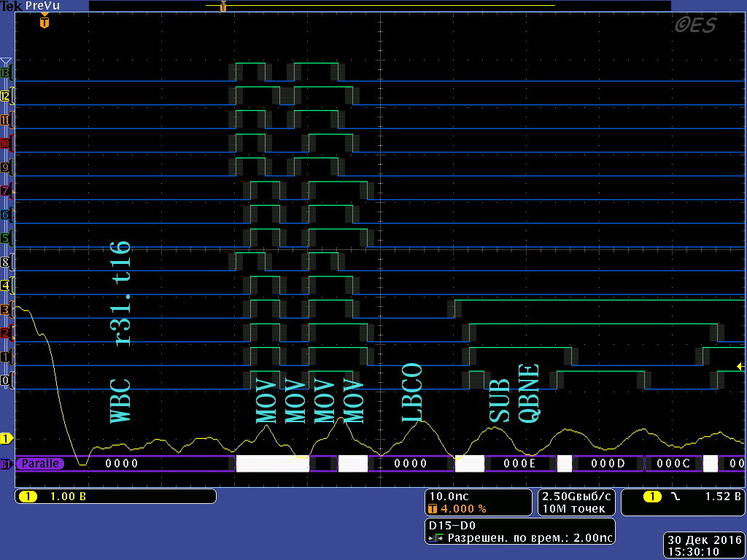The height and width of the screenshot is (560, 747).
Task: Select the D3 digital channel label
Action: click(x=5, y=310)
